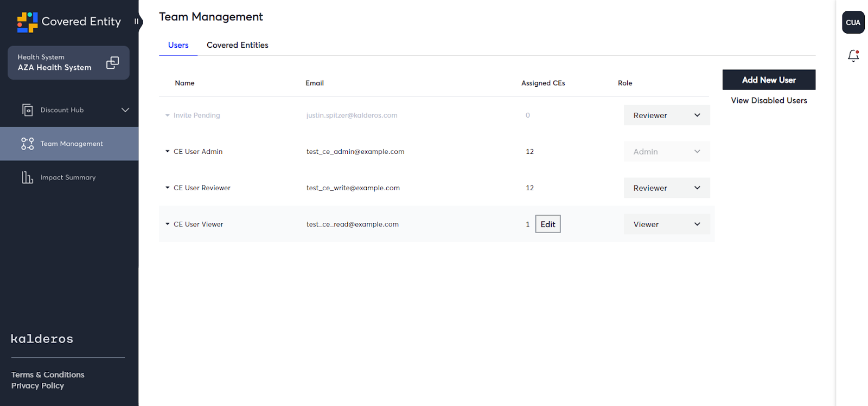Click assigned CEs count for CE User Admin
Viewport: 868px width, 406px height.
pyautogui.click(x=529, y=152)
